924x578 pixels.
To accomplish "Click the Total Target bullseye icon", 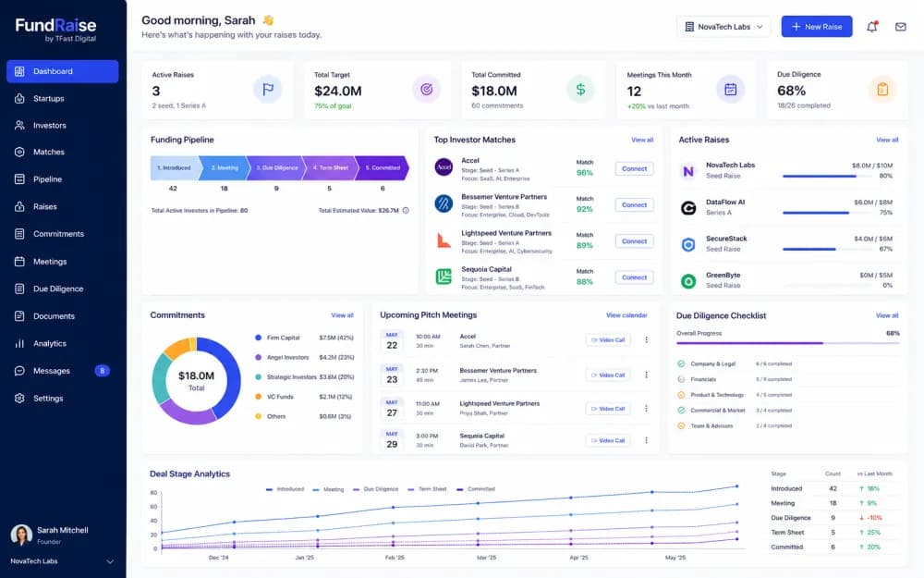I will click(x=426, y=90).
